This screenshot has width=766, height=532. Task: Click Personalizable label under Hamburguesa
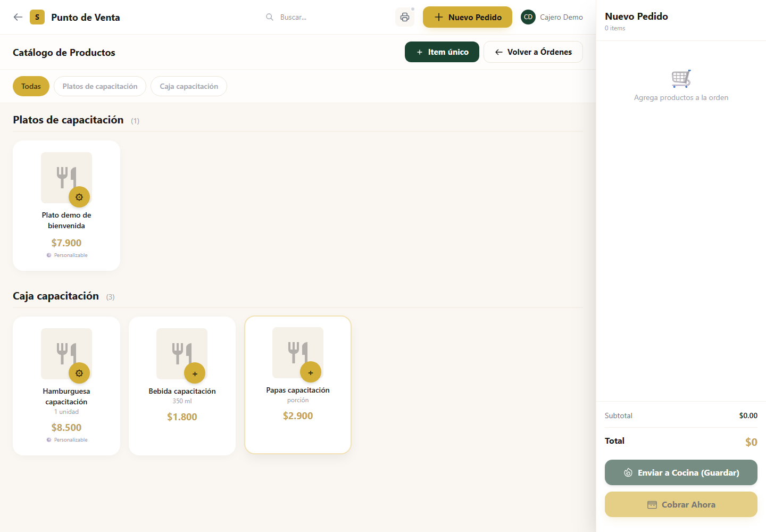(67, 440)
